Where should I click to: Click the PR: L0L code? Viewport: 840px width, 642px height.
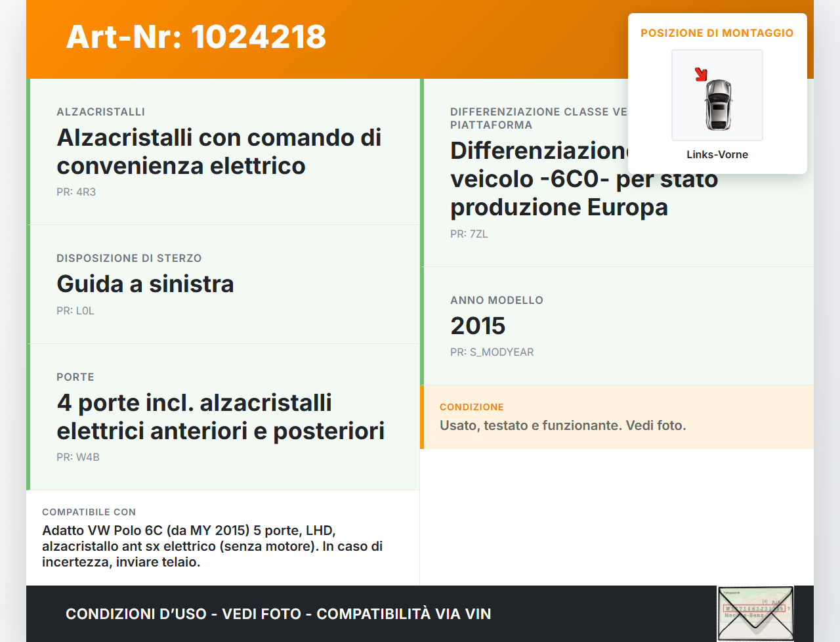[75, 310]
